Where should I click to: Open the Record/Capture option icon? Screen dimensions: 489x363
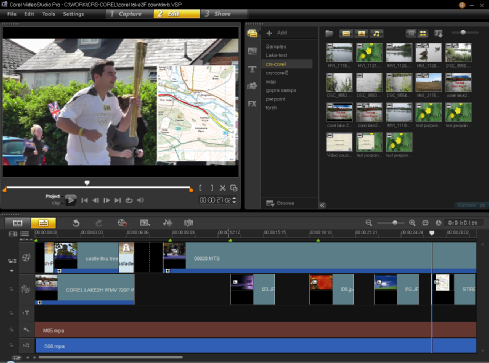coord(122,223)
